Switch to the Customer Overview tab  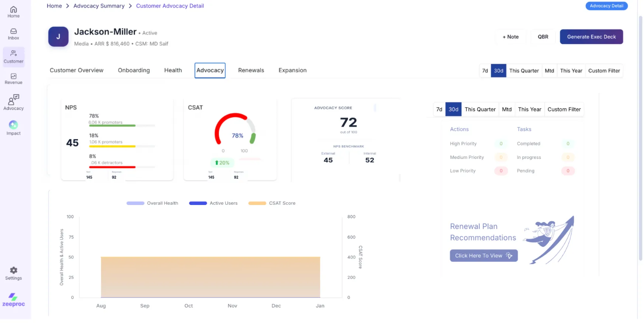click(76, 70)
